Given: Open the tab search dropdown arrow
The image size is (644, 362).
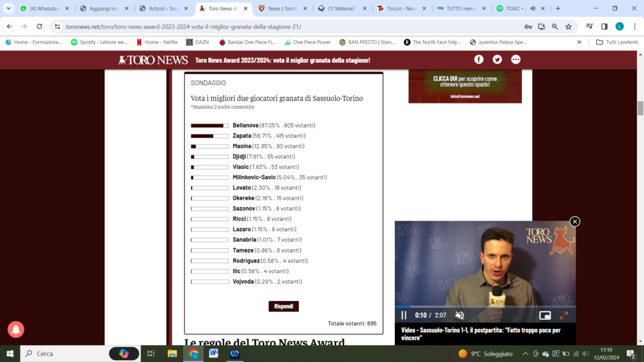Looking at the screenshot, I should point(8,8).
